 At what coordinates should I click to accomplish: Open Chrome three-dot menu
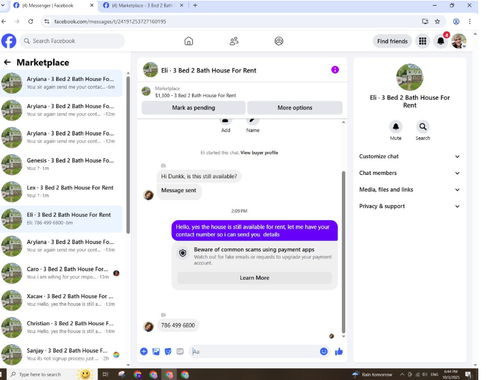pos(470,21)
